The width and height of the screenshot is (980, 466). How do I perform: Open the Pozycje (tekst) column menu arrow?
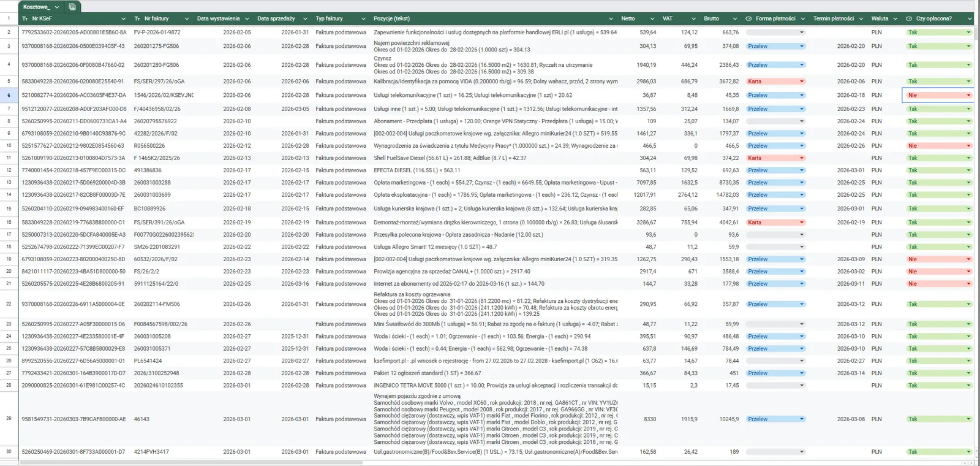coord(611,18)
